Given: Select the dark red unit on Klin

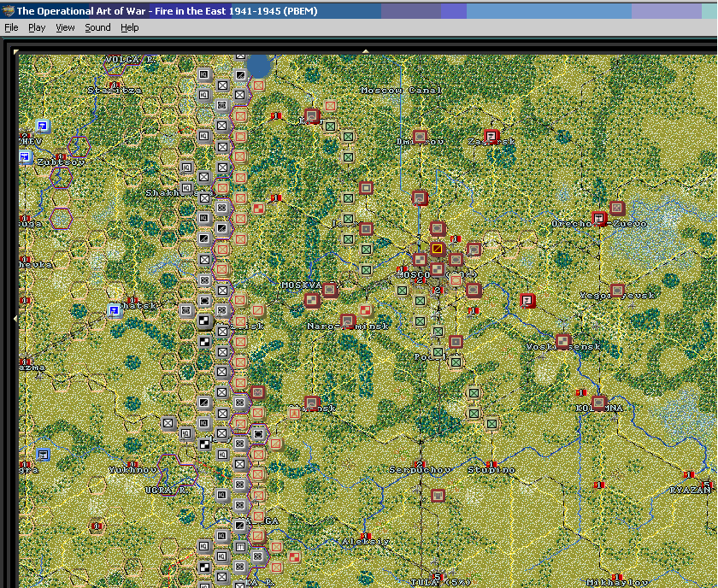Looking at the screenshot, I should coord(312,116).
